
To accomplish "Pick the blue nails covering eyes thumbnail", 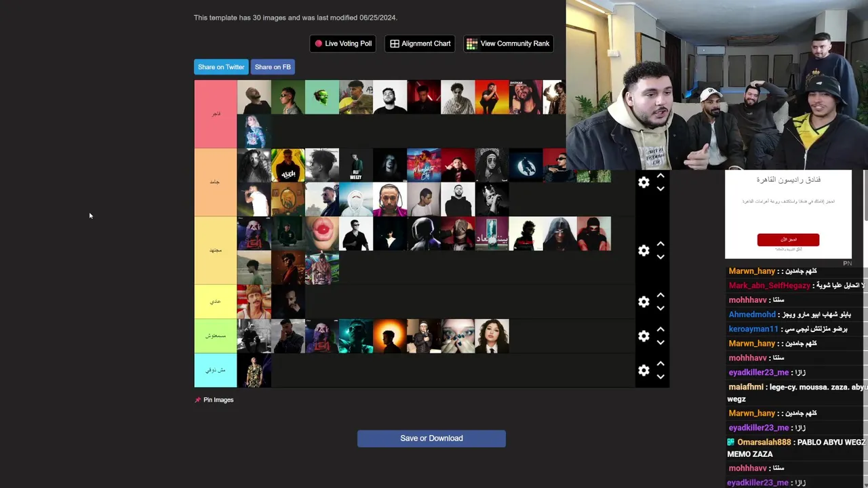I will pyautogui.click(x=458, y=336).
